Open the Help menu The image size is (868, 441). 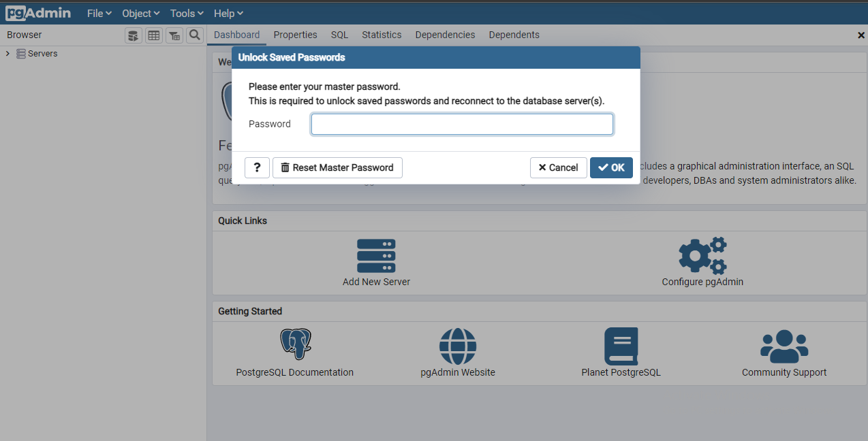(x=228, y=14)
